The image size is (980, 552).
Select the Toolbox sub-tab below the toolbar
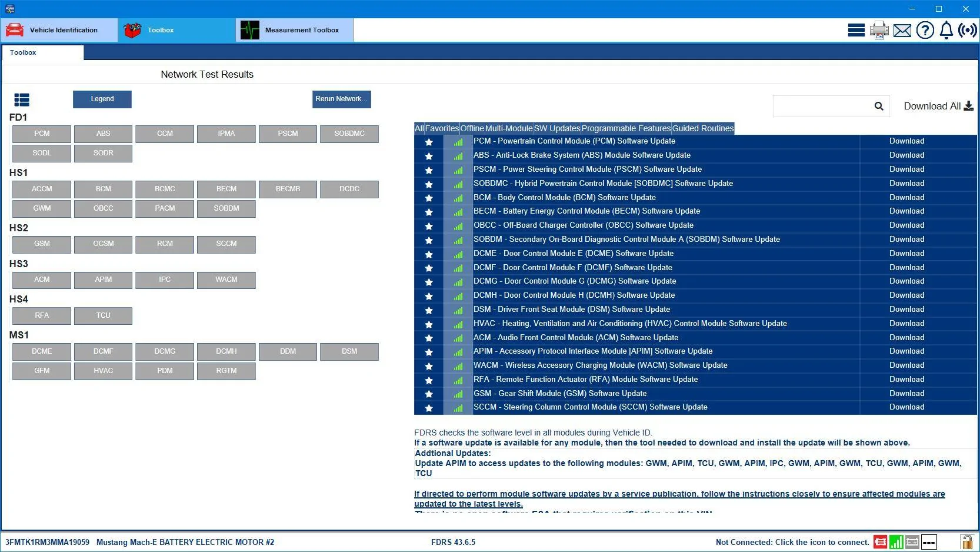(x=43, y=53)
